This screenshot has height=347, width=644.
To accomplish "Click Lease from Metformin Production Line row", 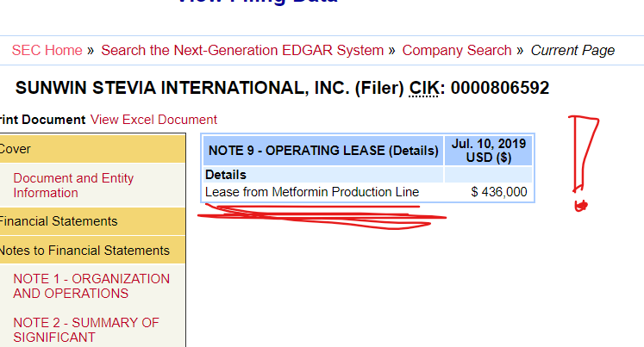I will 312,192.
